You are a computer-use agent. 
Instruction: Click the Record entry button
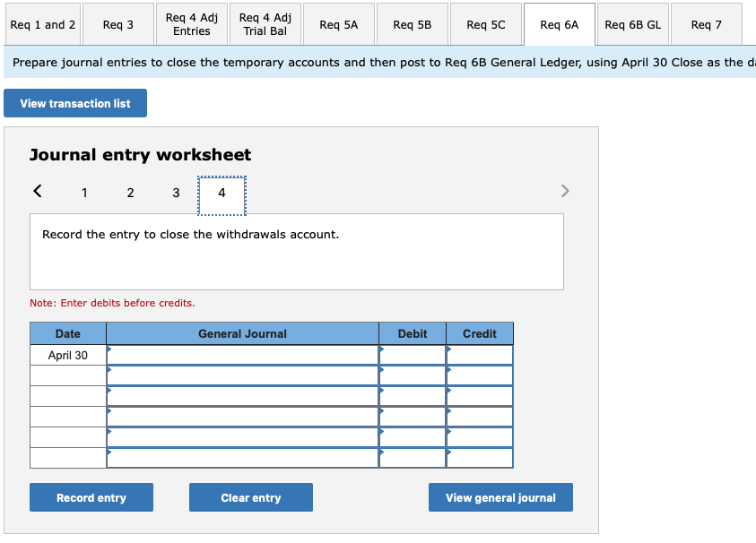pos(91,497)
